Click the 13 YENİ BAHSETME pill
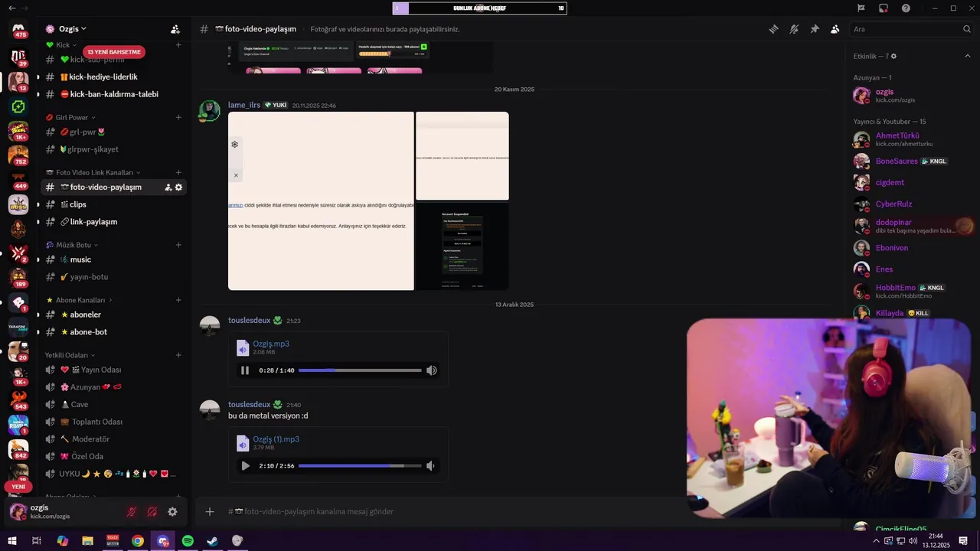 point(114,52)
